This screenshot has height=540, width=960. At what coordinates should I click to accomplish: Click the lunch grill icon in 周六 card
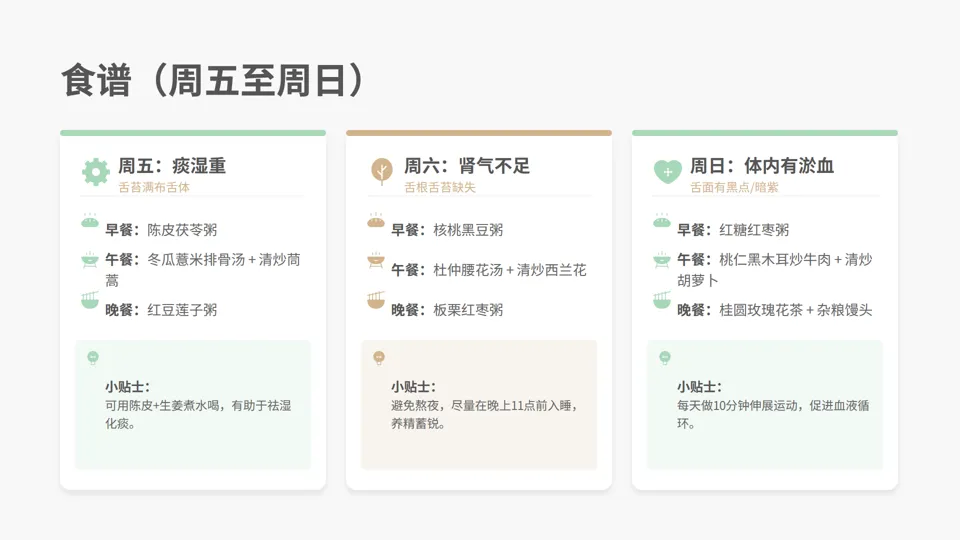tap(376, 260)
